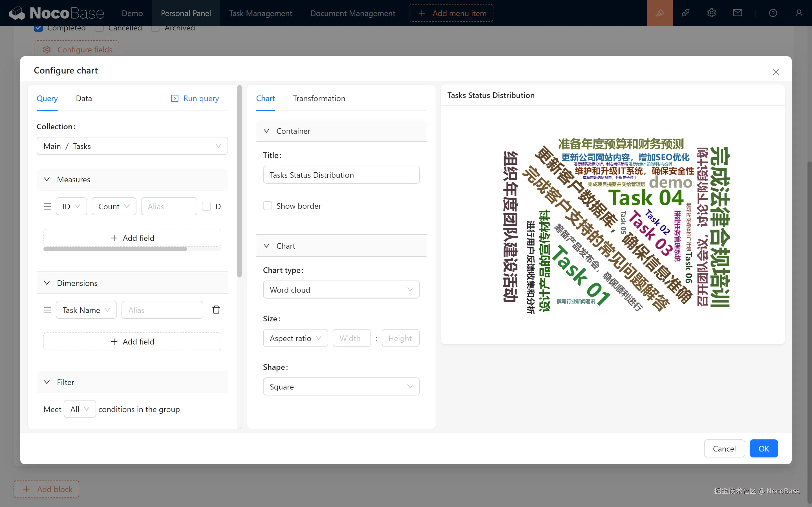Screen dimensions: 812x507
Task: Open the Shape Square dropdown
Action: pyautogui.click(x=341, y=387)
